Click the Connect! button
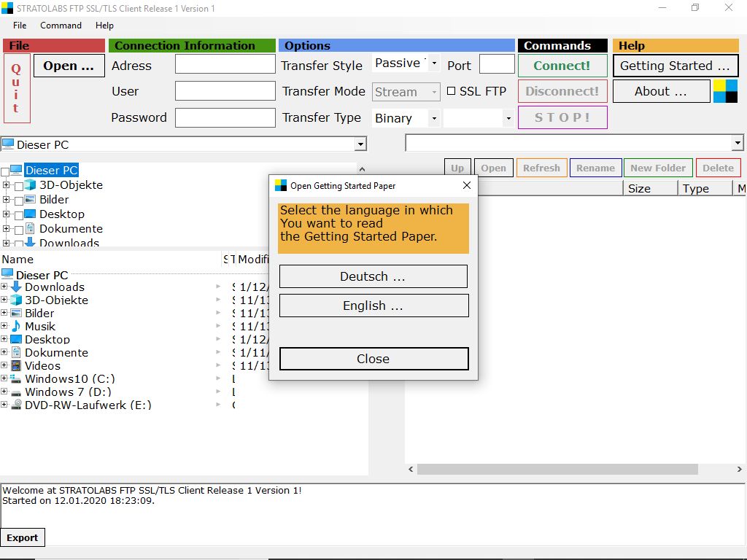747x560 pixels. point(562,65)
